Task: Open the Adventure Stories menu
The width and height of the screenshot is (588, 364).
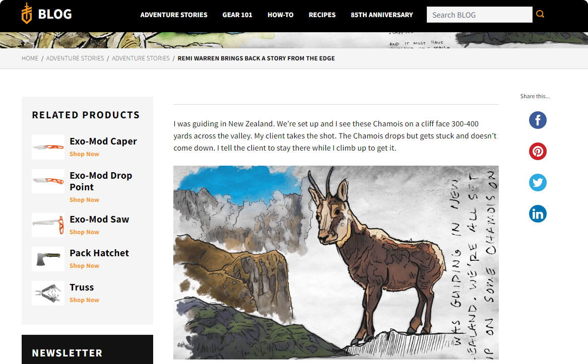Action: tap(174, 15)
